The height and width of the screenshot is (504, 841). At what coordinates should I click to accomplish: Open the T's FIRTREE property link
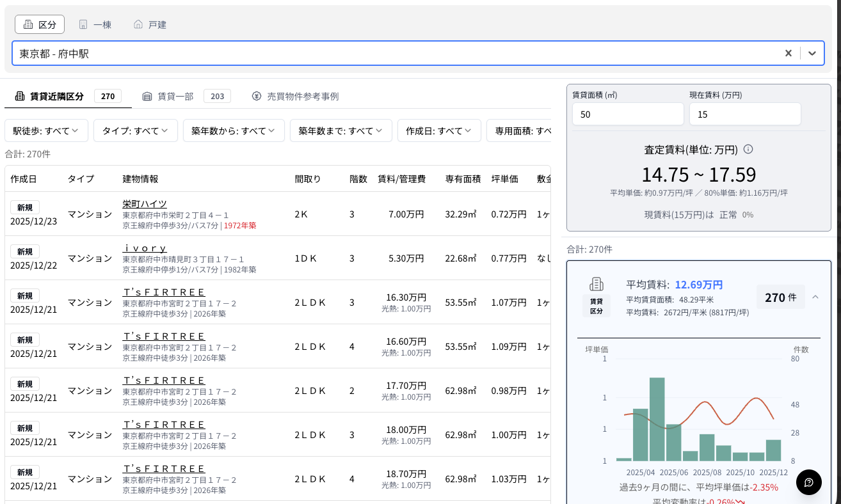point(164,292)
